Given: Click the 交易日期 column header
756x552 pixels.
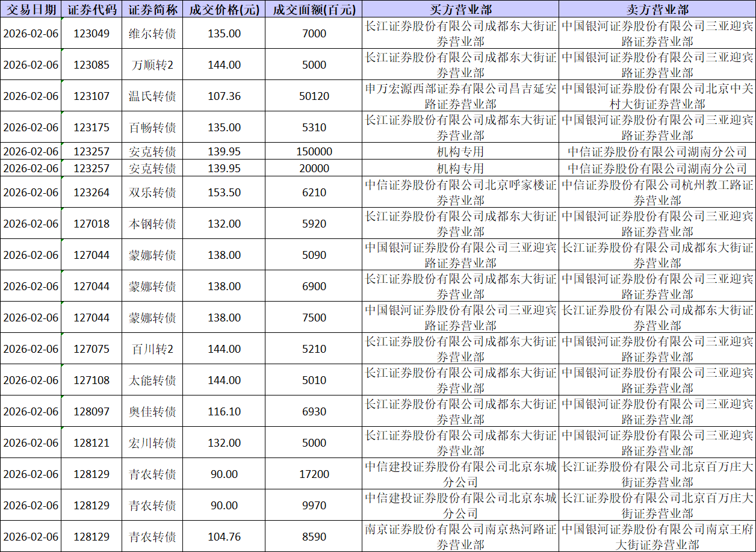Looking at the screenshot, I should [x=31, y=9].
